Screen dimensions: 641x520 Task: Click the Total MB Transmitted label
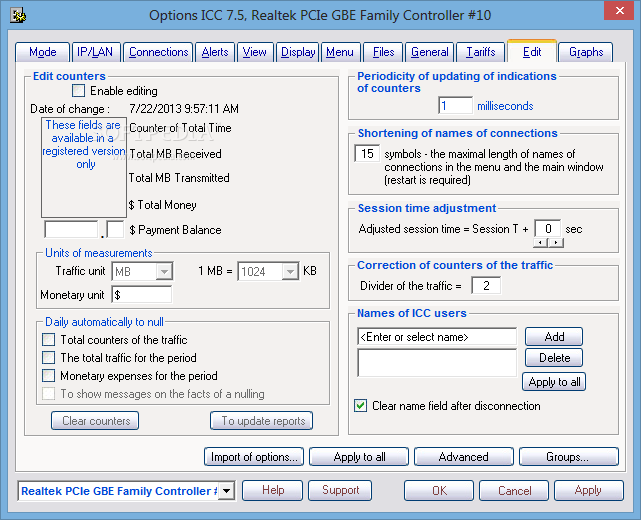click(179, 178)
